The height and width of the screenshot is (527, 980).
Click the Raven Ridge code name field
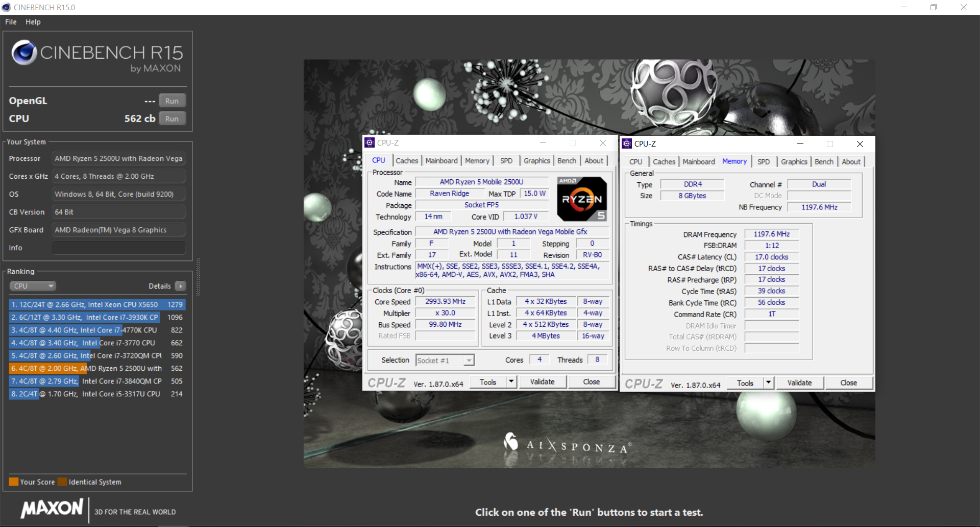[450, 194]
